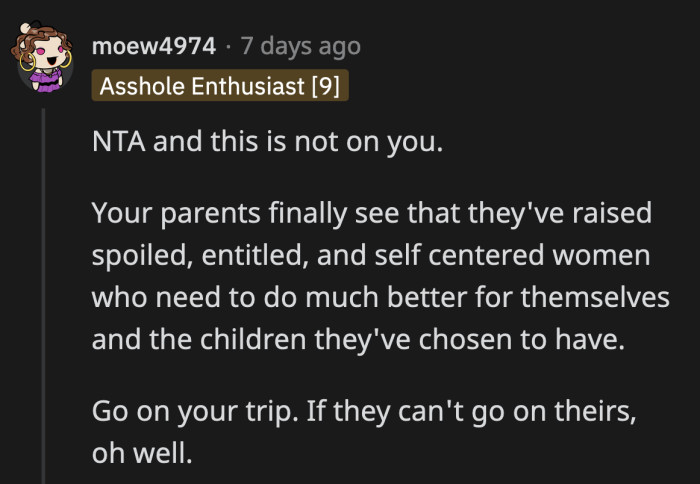Screen dimensions: 700x484
Task: Click the "7 days ago" timestamp
Action: tap(301, 47)
